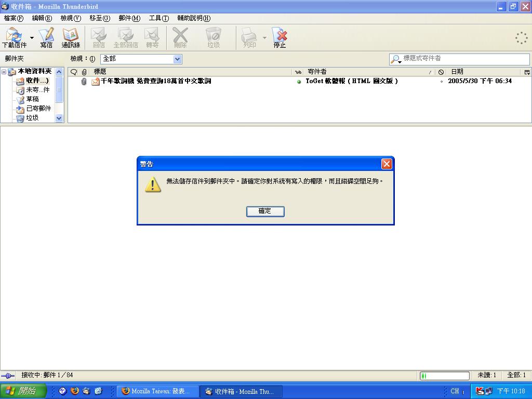Image resolution: width=532 pixels, height=399 pixels.
Task: Click the yellow warning triangle icon
Action: (x=153, y=184)
